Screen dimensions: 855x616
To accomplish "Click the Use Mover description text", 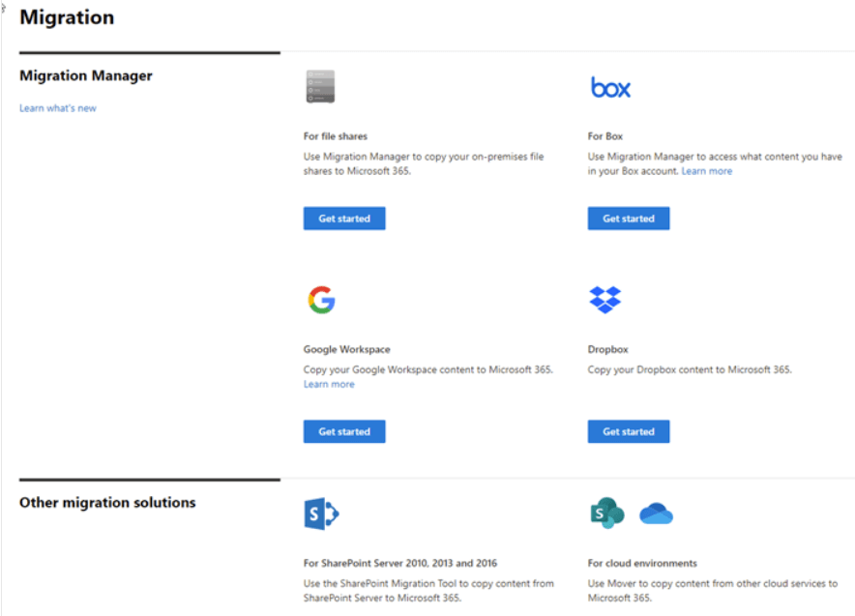I will (712, 591).
